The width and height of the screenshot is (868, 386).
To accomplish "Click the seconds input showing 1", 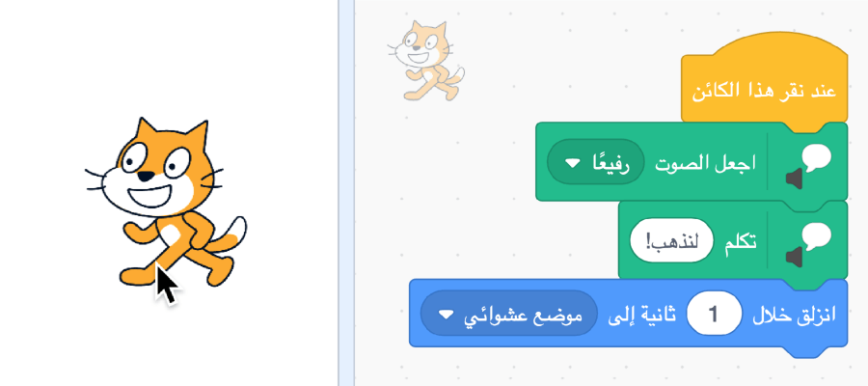I will (714, 314).
